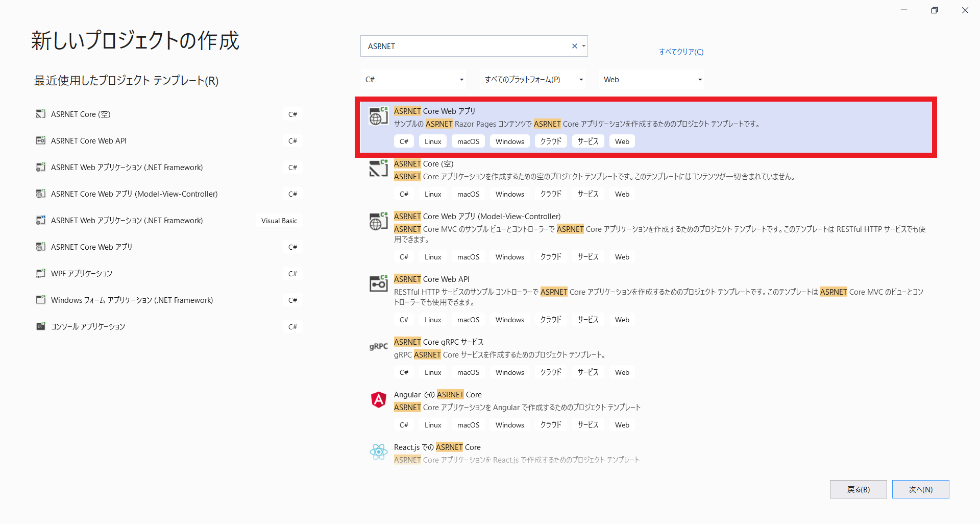Click C# tag on Angular での ASP.NET Core template
The image size is (980, 524).
pos(404,425)
